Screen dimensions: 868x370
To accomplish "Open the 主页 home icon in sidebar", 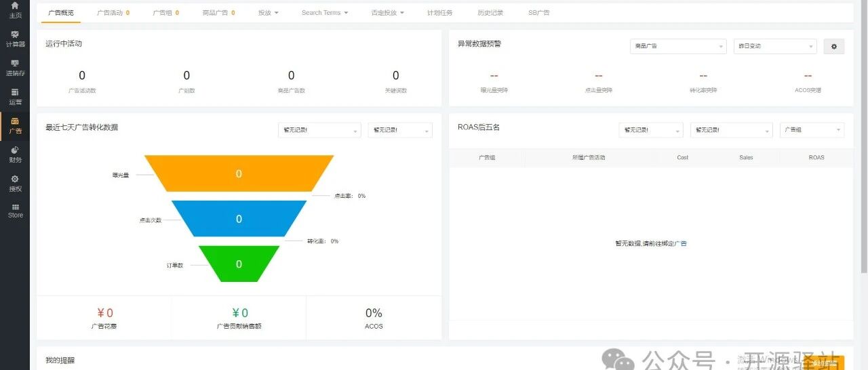I will point(15,9).
